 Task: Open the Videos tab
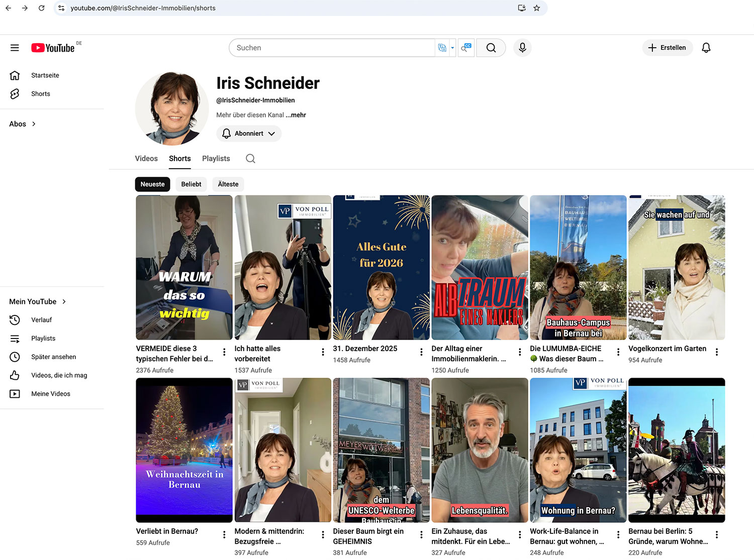(146, 158)
